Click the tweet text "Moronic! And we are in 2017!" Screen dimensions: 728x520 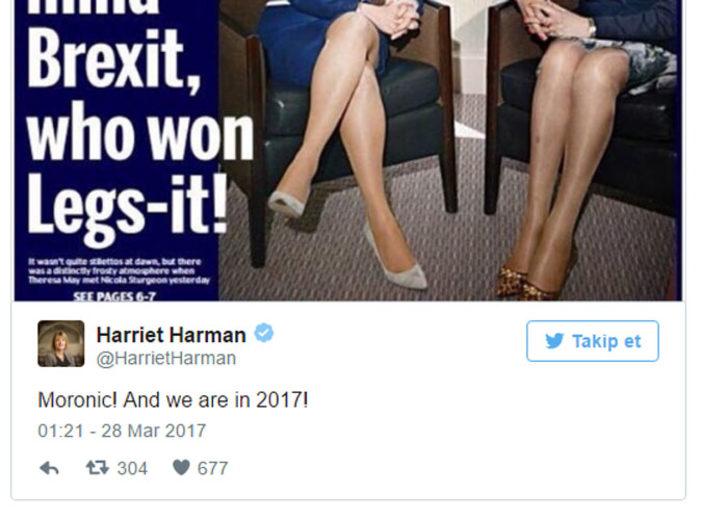(x=173, y=400)
